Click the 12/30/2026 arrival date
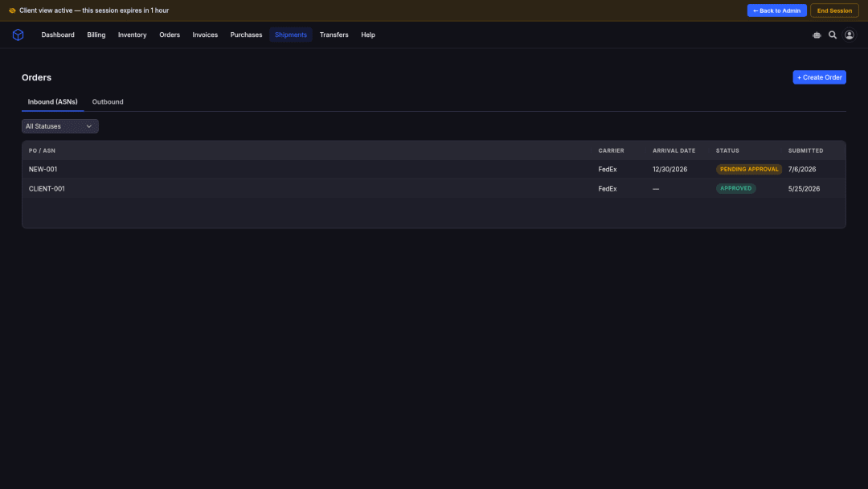Image resolution: width=868 pixels, height=489 pixels. (x=669, y=170)
